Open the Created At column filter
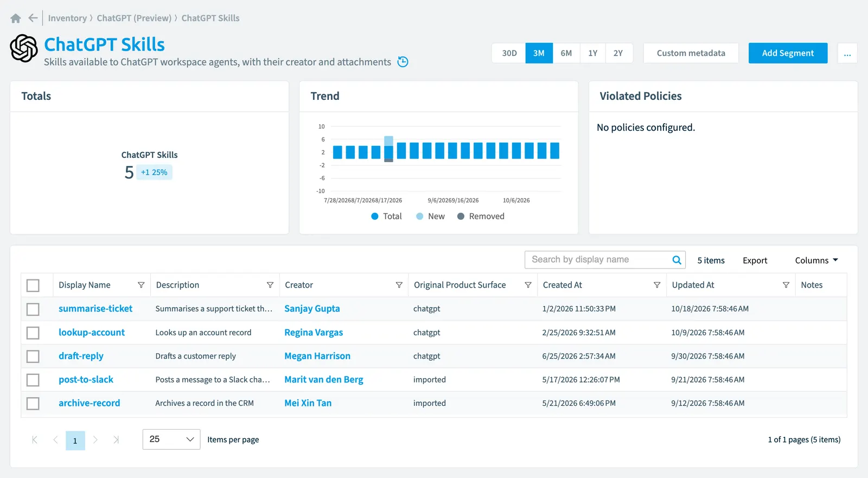The height and width of the screenshot is (478, 868). (x=657, y=285)
